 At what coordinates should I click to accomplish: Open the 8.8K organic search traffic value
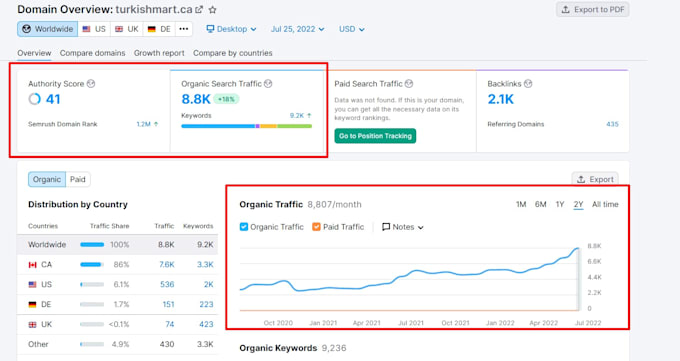coord(196,99)
